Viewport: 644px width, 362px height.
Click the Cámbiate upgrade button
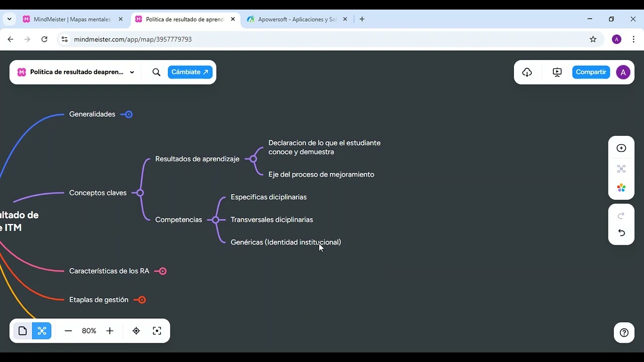point(190,72)
